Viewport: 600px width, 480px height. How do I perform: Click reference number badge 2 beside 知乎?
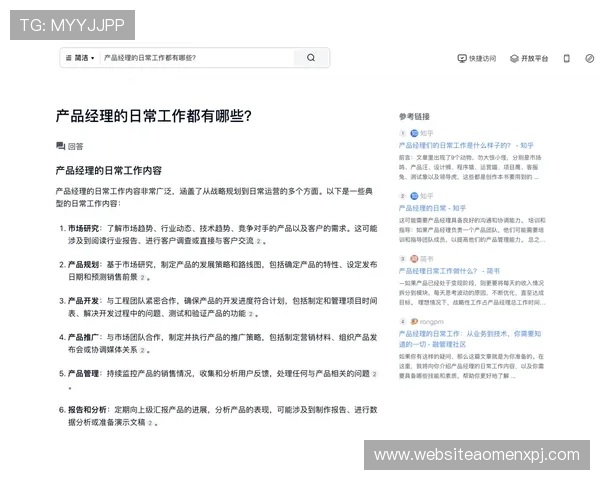[x=403, y=196]
